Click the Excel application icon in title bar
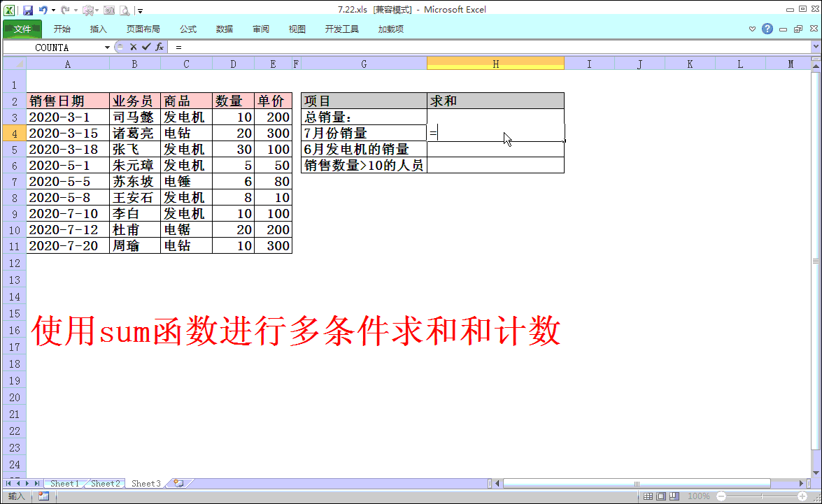Screen dimensions: 822x504 pyautogui.click(x=9, y=10)
